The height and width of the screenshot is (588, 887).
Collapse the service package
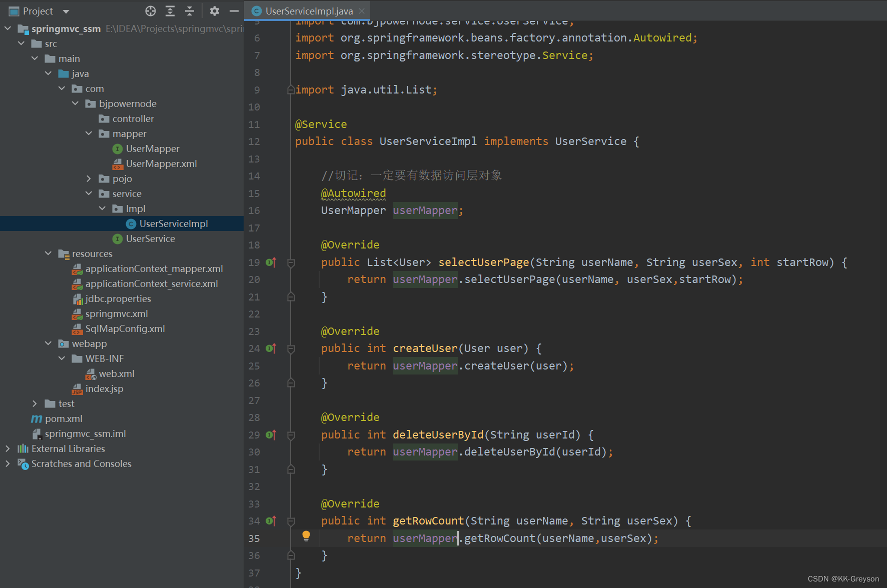coord(89,193)
